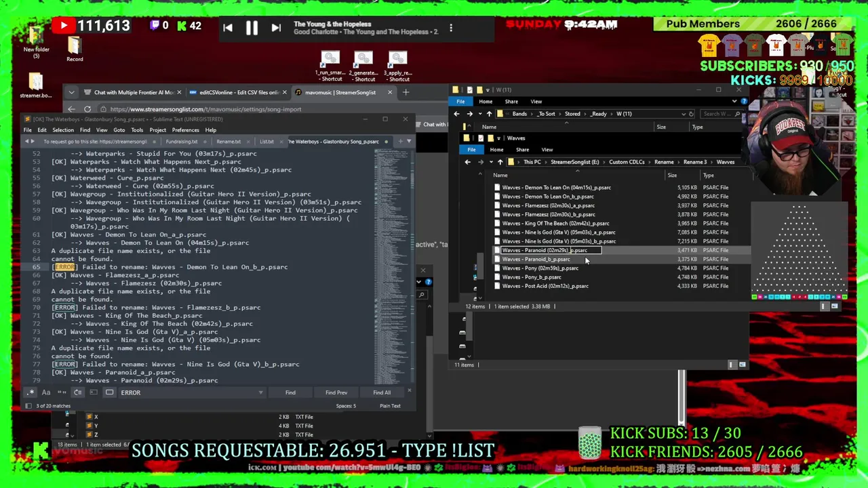Image resolution: width=868 pixels, height=488 pixels.
Task: Go back in browser
Action: pyautogui.click(x=71, y=109)
